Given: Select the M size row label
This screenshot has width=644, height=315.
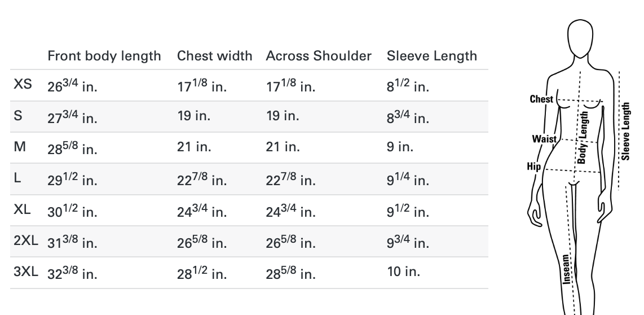Looking at the screenshot, I should pos(20,147).
